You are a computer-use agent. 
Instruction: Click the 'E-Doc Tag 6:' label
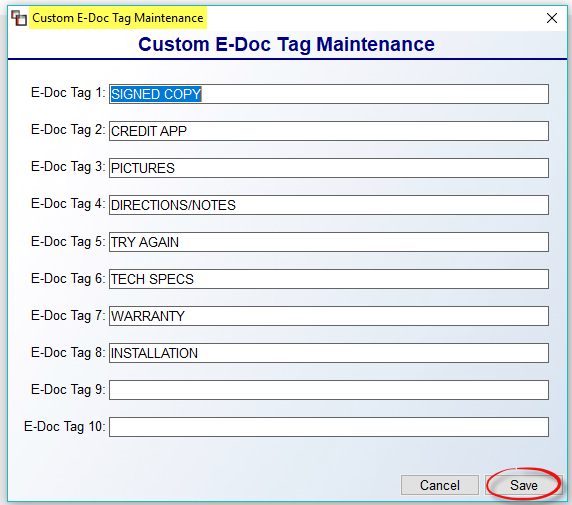(x=68, y=279)
